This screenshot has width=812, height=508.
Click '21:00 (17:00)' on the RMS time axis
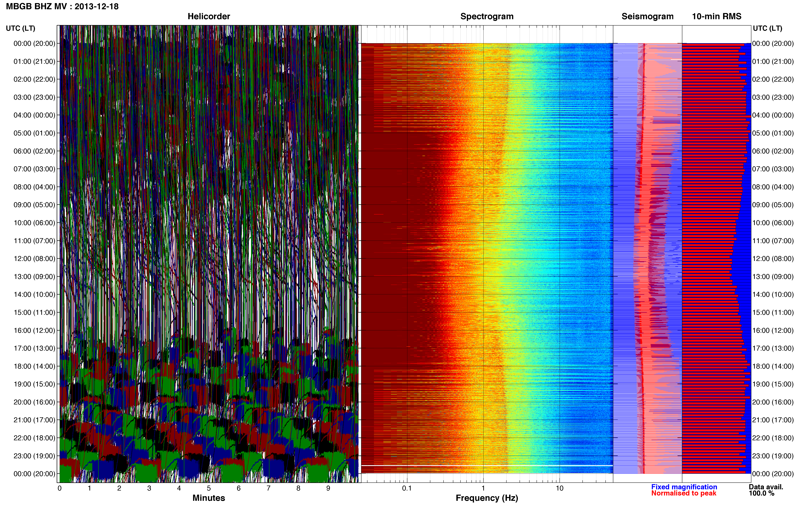tap(773, 420)
